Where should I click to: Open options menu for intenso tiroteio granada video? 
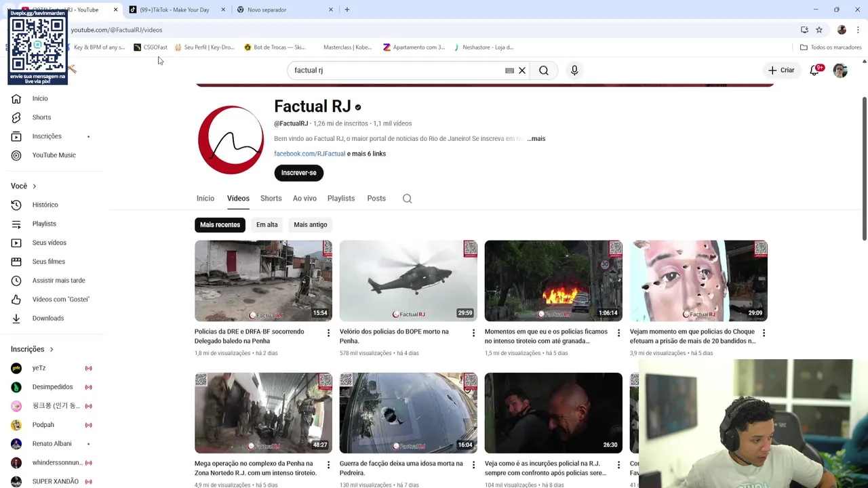tap(618, 333)
